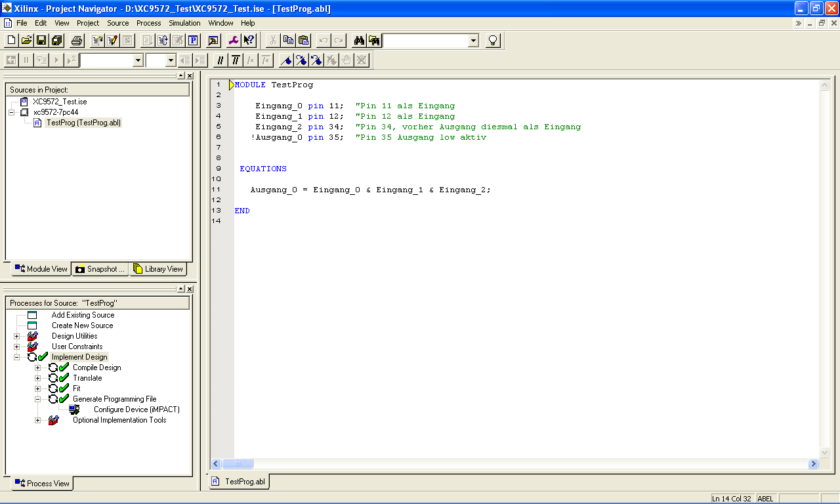Open the wide dropdown in second toolbar
Image resolution: width=840 pixels, height=504 pixels.
pos(138,60)
